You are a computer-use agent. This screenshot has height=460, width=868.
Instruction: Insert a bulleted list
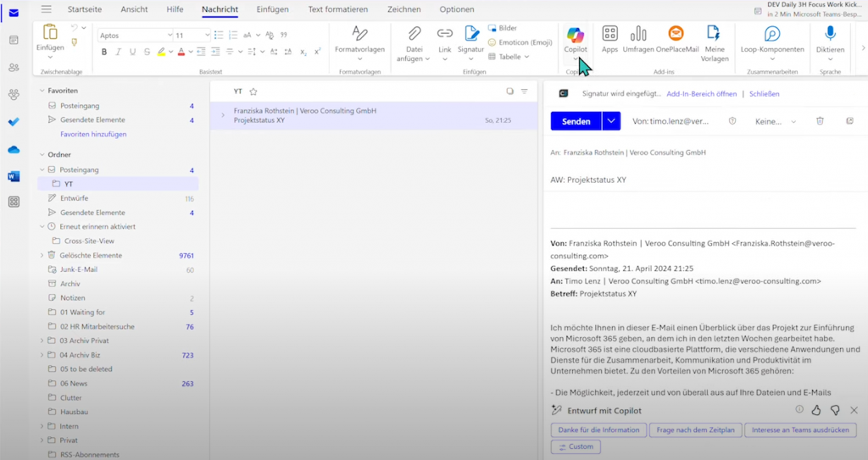coord(219,35)
